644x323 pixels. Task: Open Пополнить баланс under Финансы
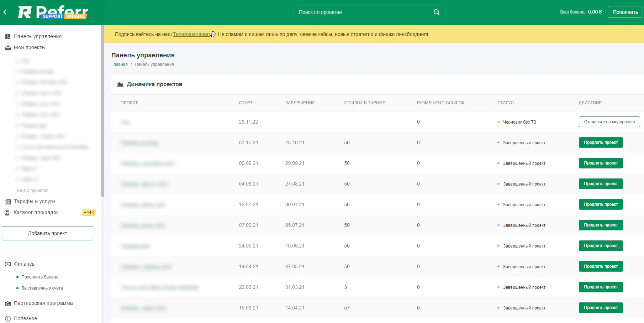point(39,277)
